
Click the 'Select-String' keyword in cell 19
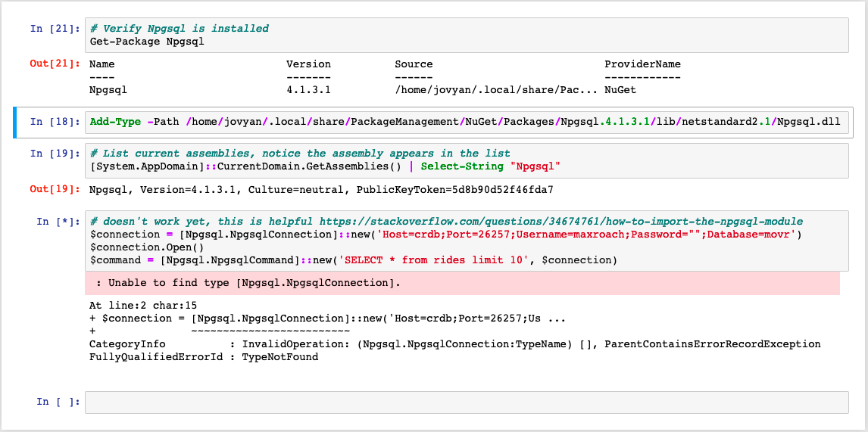(x=462, y=166)
